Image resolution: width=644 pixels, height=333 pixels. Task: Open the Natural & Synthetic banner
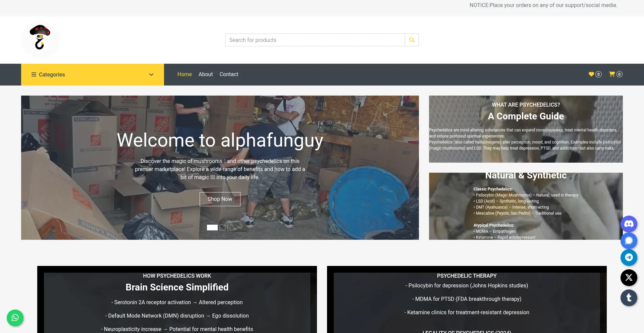pyautogui.click(x=526, y=206)
